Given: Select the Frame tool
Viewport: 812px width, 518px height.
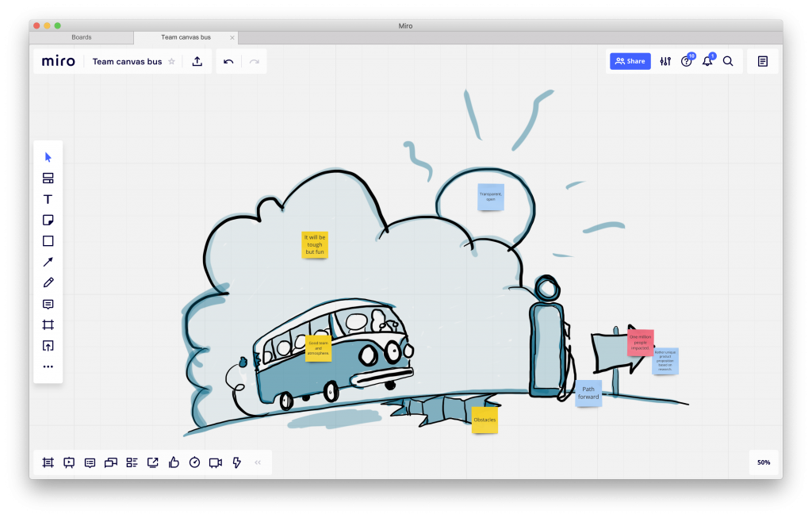Looking at the screenshot, I should coord(48,324).
